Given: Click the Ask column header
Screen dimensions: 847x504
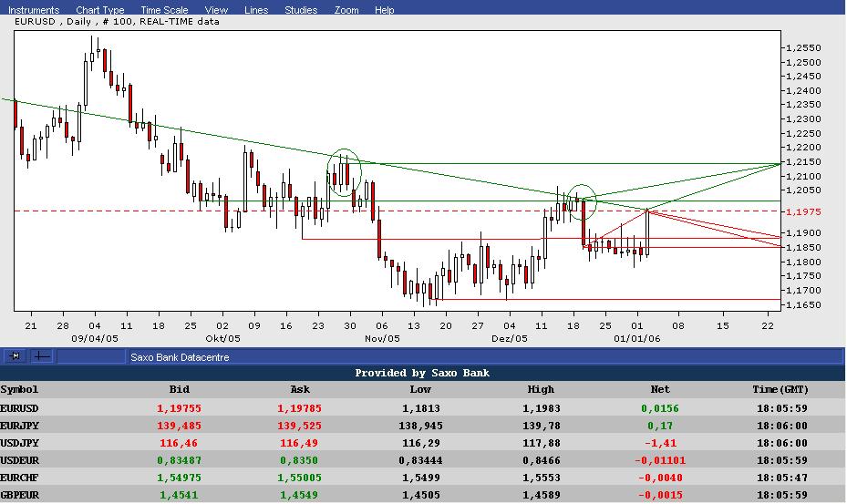Looking at the screenshot, I should [x=299, y=389].
